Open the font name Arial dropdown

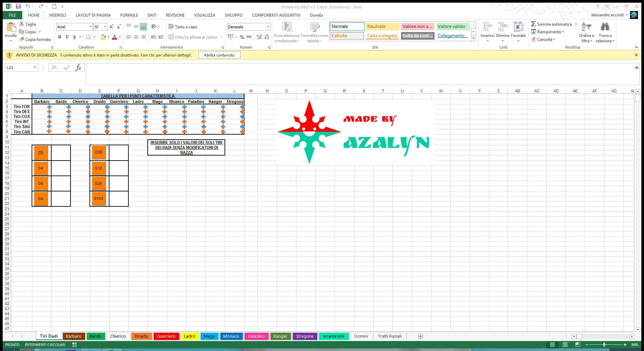click(x=90, y=27)
